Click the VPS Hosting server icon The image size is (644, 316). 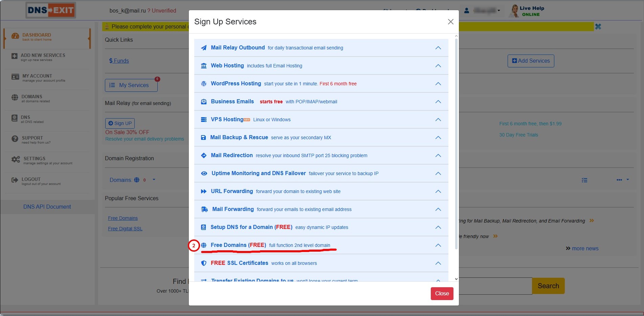pos(204,120)
